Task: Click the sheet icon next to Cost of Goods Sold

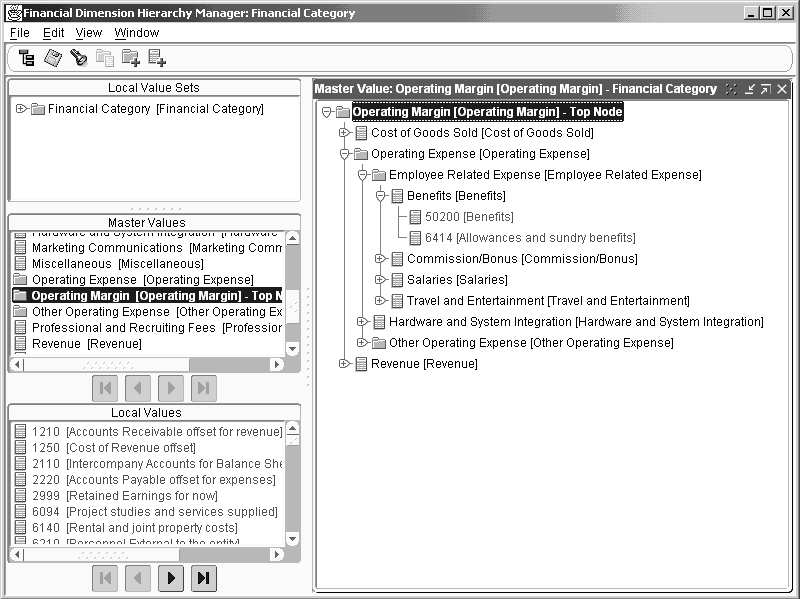Action: (x=361, y=133)
